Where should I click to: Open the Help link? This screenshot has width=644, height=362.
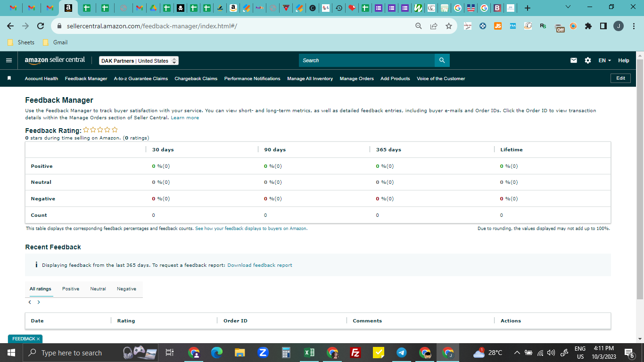[624, 60]
